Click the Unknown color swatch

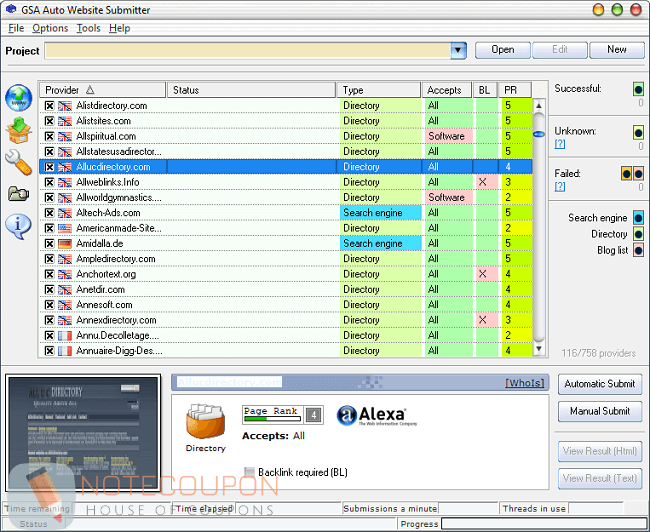click(x=638, y=133)
